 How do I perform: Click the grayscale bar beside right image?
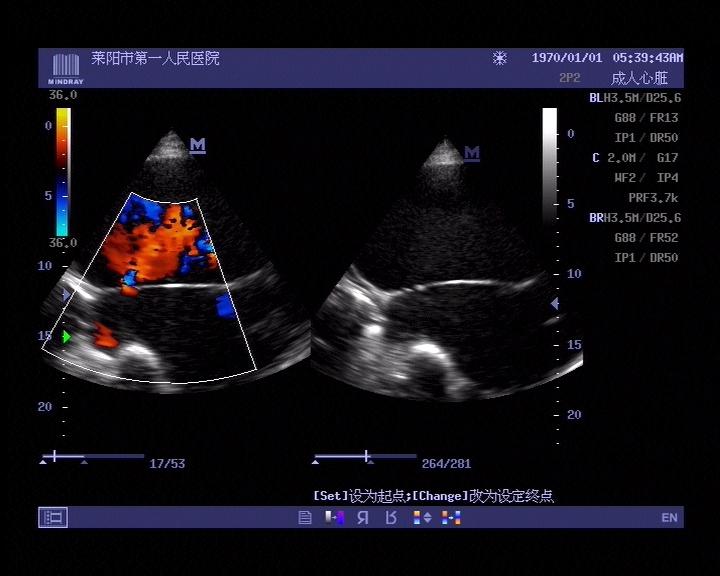coord(550,166)
